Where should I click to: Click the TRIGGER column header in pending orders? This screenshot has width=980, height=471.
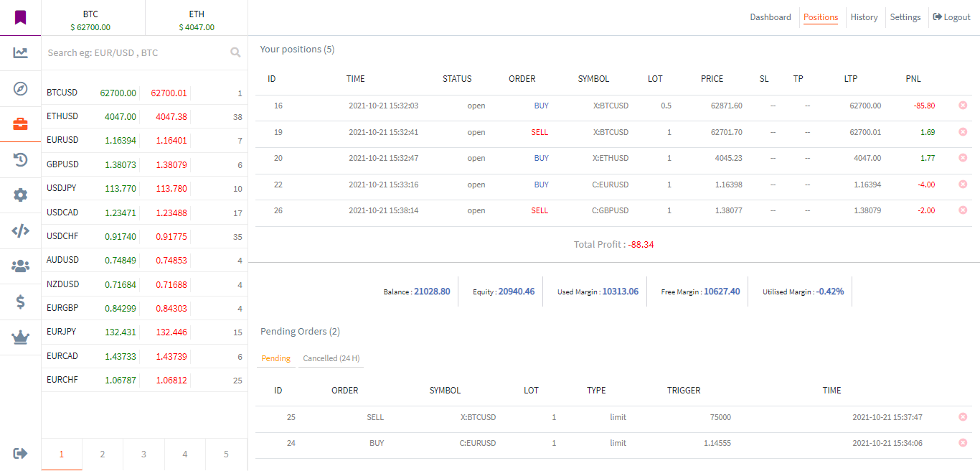coord(684,391)
